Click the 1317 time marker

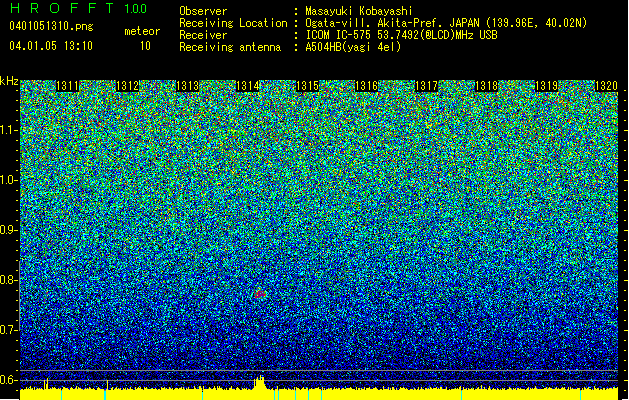426,86
